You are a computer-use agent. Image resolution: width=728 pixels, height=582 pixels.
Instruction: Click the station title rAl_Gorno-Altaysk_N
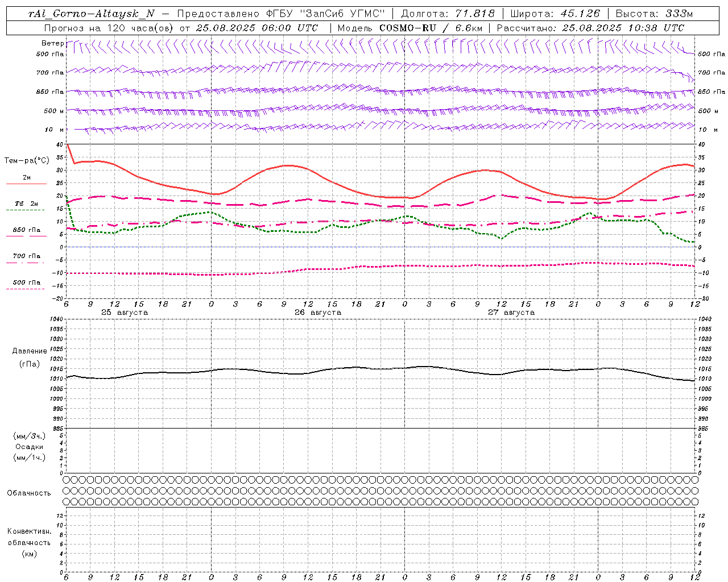[x=92, y=14]
